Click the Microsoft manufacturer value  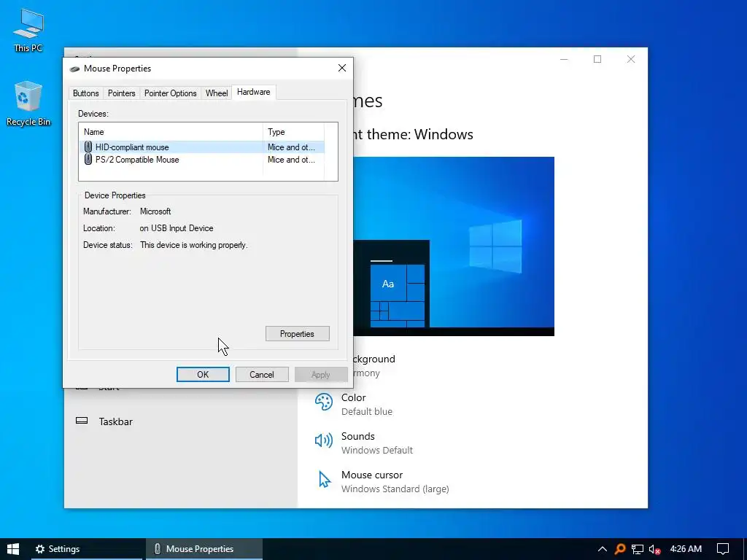click(x=155, y=211)
